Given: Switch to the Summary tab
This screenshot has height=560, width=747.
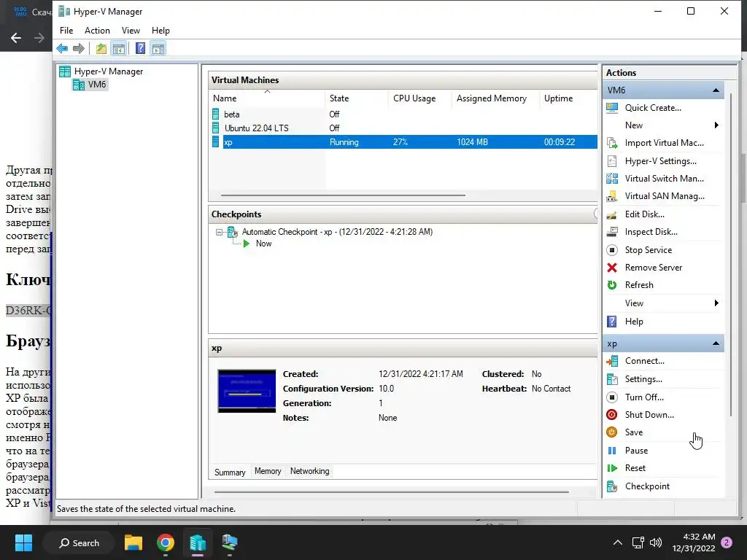Looking at the screenshot, I should (230, 472).
